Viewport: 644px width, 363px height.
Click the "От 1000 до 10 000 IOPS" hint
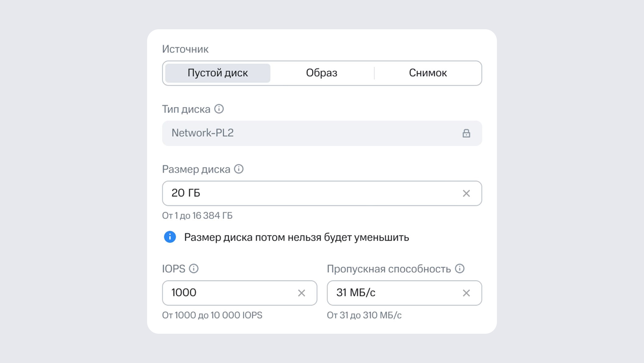[x=212, y=315]
